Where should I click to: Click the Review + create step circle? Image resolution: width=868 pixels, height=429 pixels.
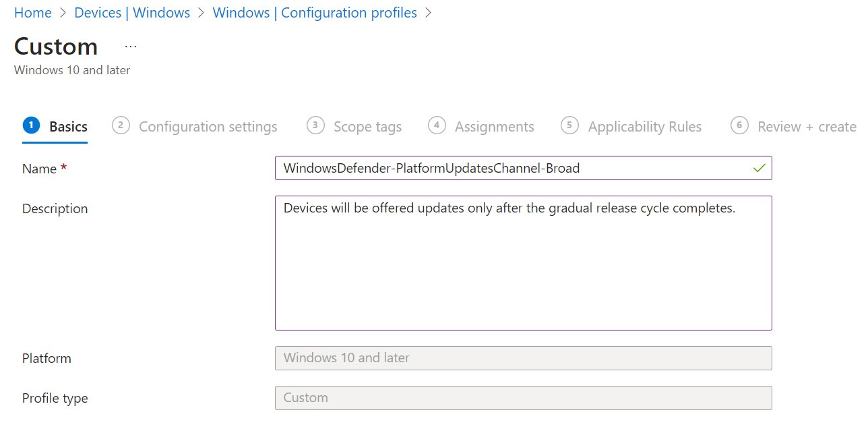(739, 125)
